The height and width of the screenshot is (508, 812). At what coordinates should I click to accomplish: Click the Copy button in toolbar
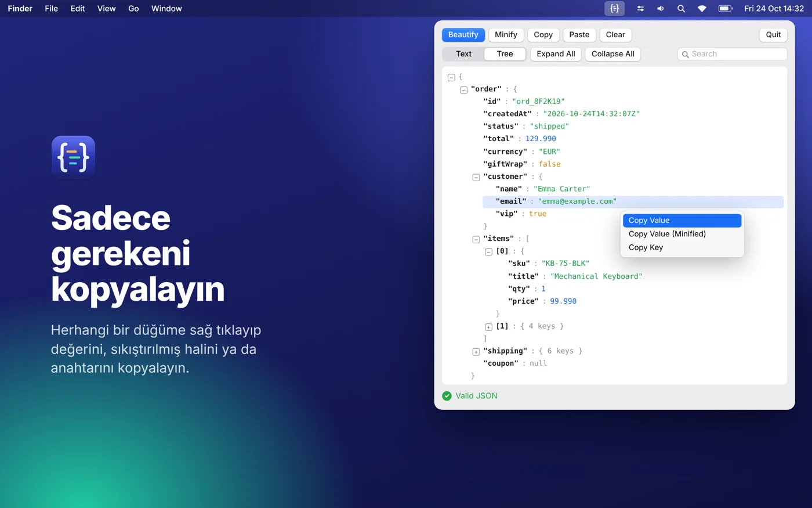click(543, 35)
